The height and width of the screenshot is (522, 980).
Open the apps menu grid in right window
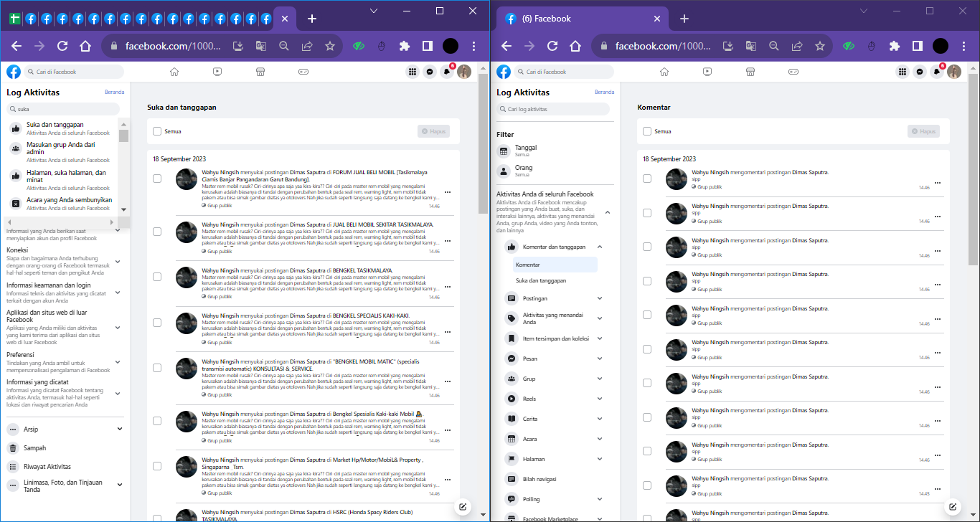click(903, 72)
